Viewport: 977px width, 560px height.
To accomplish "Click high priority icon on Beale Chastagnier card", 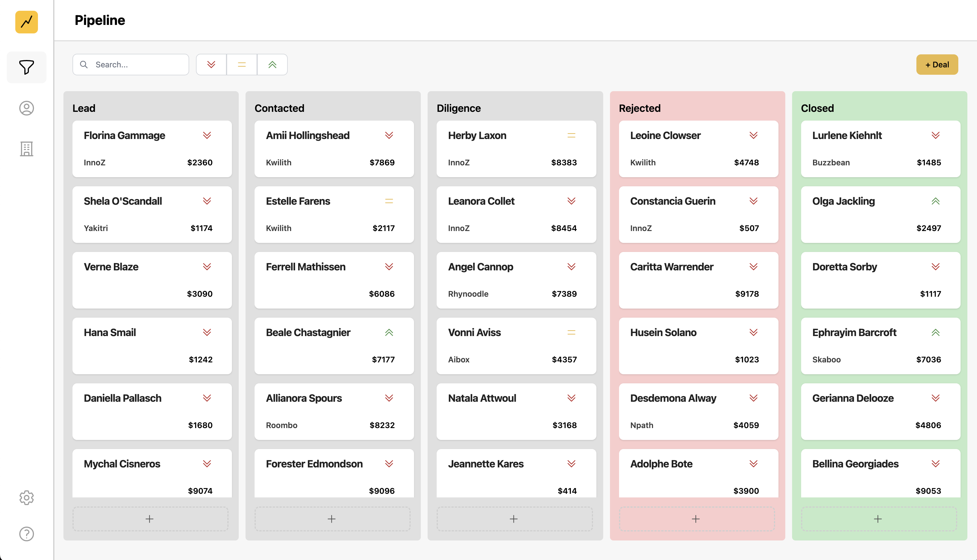I will 389,332.
